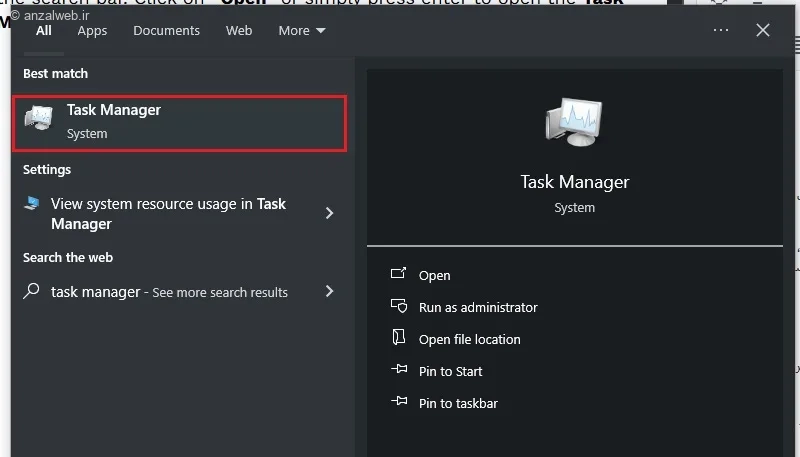Click the large Task Manager preview icon
The height and width of the screenshot is (457, 800).
point(574,122)
